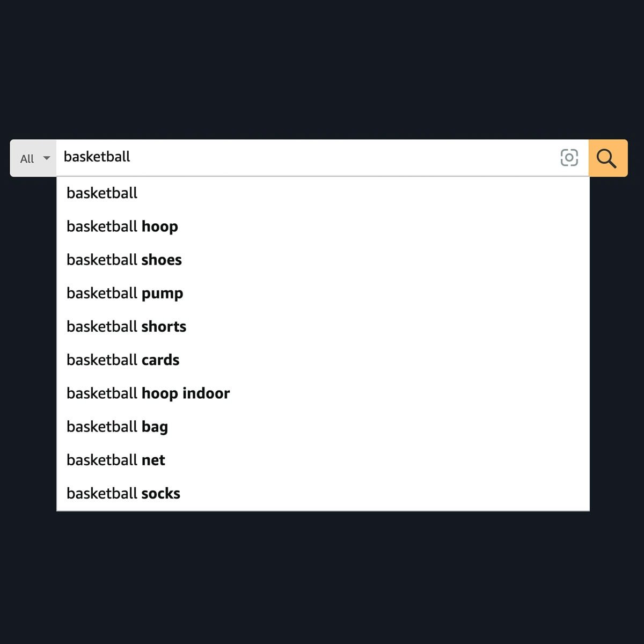Viewport: 644px width, 644px height.
Task: Select the plain "basketball" suggestion
Action: pyautogui.click(x=102, y=193)
